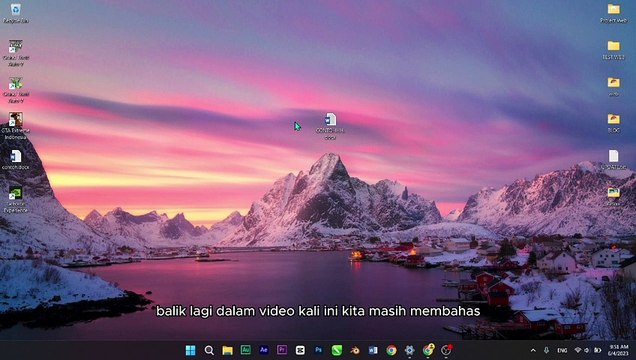Open the clock and date in the taskbar
The height and width of the screenshot is (360, 636).
click(x=619, y=350)
